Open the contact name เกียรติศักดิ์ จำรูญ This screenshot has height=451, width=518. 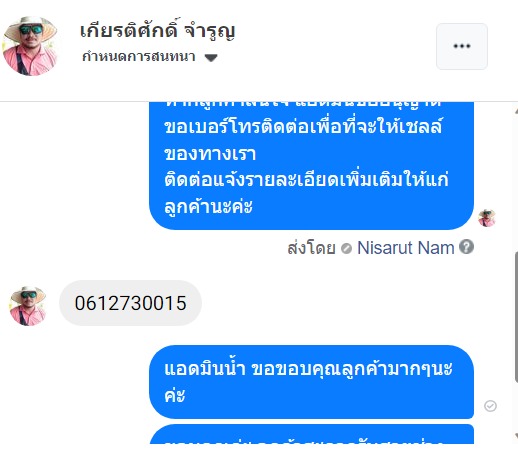click(157, 30)
